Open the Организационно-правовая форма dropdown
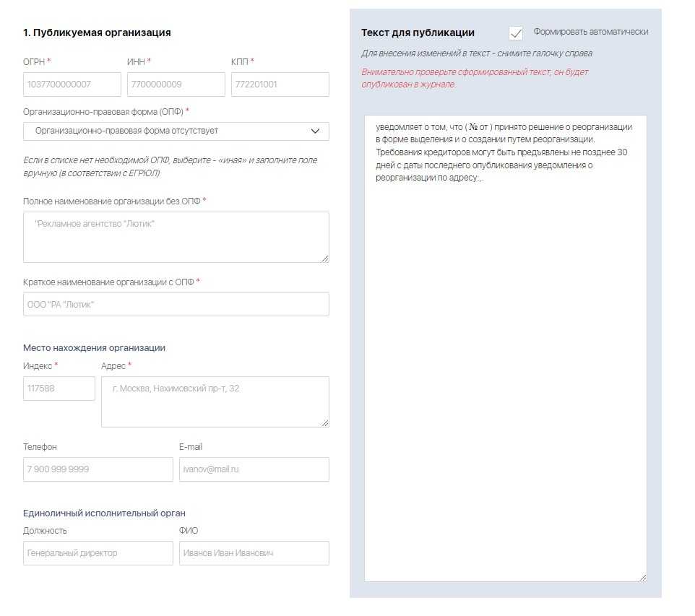Screen dimensions: 695x616 tap(176, 131)
